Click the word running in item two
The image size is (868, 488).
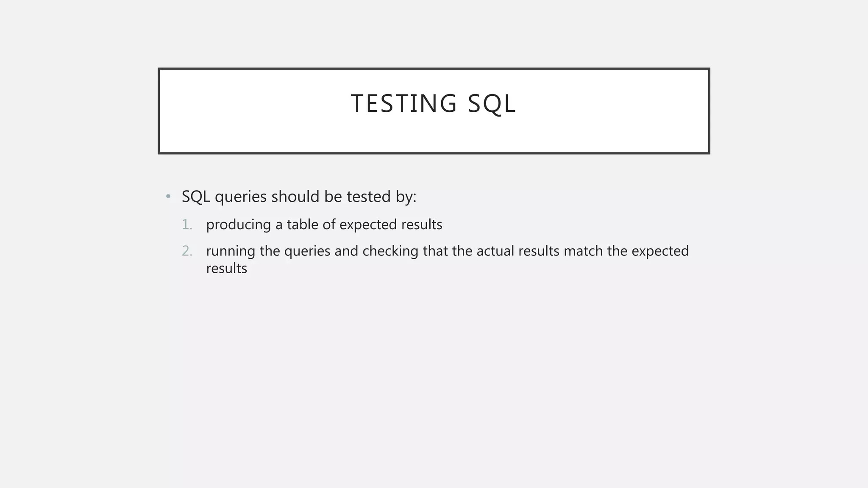pos(230,251)
